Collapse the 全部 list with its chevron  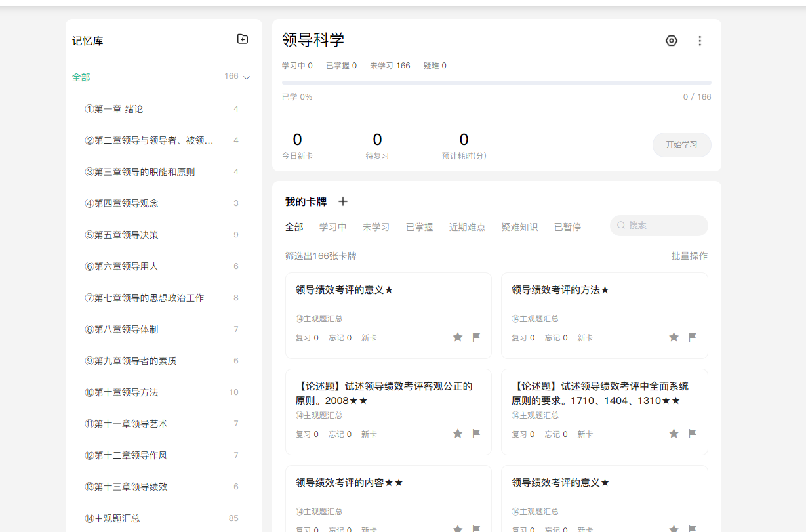(247, 77)
